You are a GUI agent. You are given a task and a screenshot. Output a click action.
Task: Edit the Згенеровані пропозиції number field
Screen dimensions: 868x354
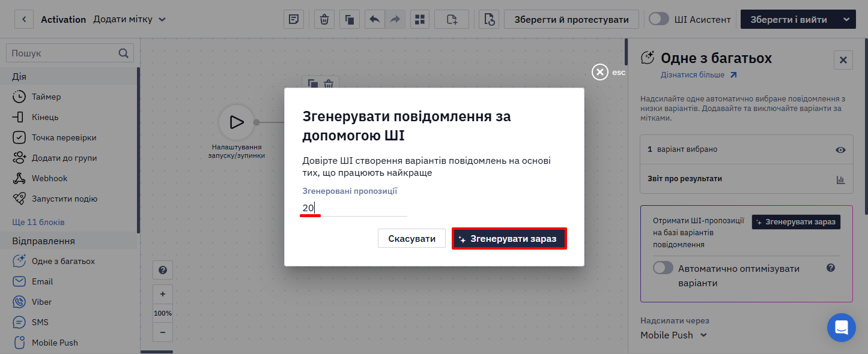coord(354,208)
